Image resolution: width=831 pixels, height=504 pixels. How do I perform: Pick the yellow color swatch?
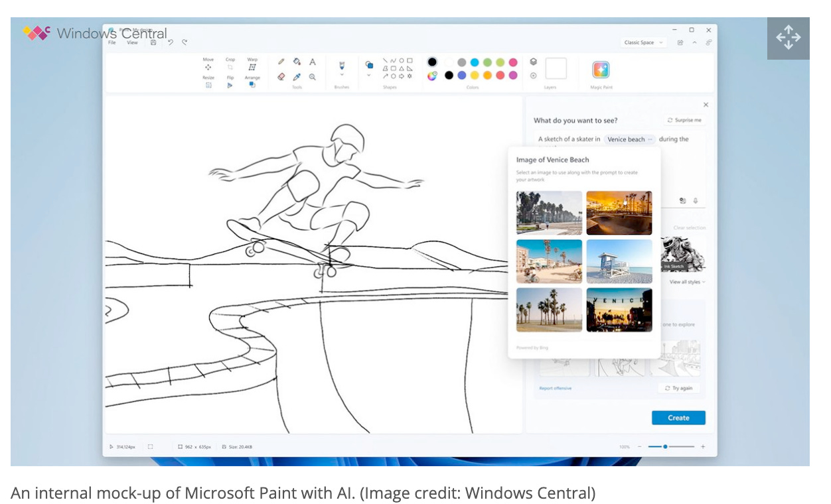click(475, 76)
